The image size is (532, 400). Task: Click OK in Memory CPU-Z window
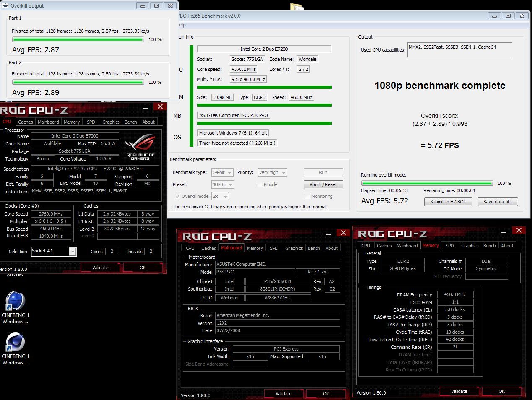[x=502, y=391]
